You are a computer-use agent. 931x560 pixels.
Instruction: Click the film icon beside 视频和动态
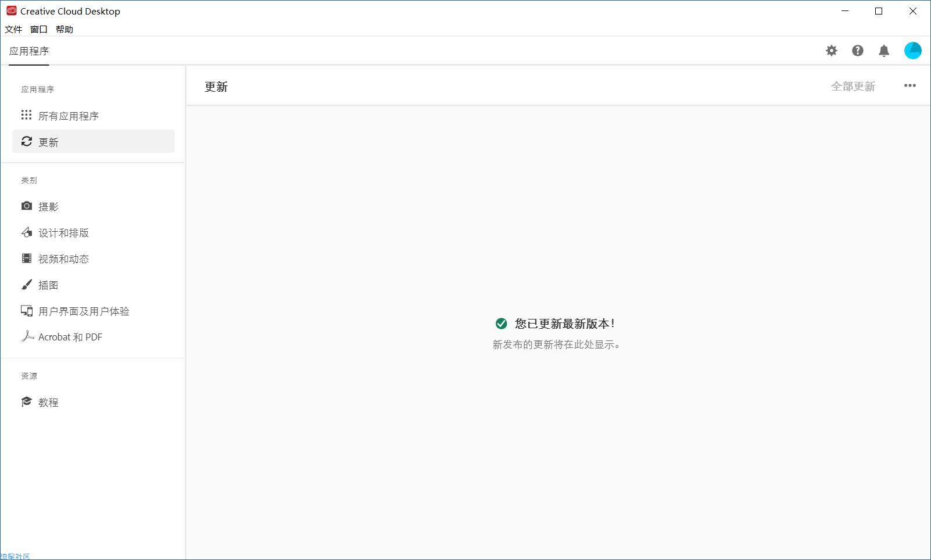[x=27, y=258]
